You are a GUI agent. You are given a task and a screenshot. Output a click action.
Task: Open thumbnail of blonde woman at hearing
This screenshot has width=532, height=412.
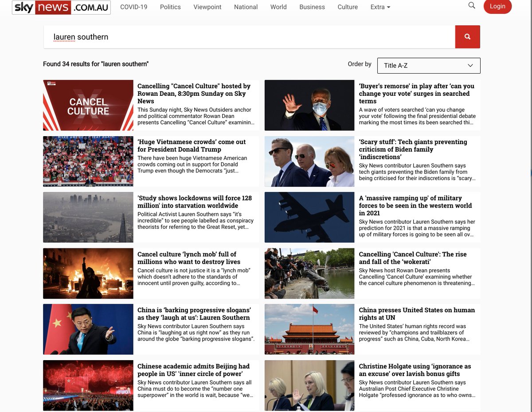pyautogui.click(x=309, y=385)
